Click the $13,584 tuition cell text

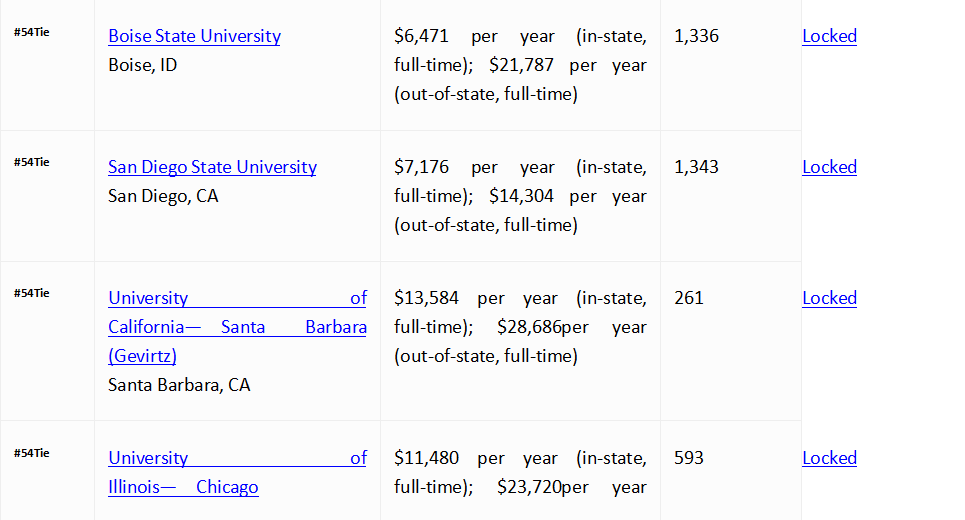tap(521, 327)
